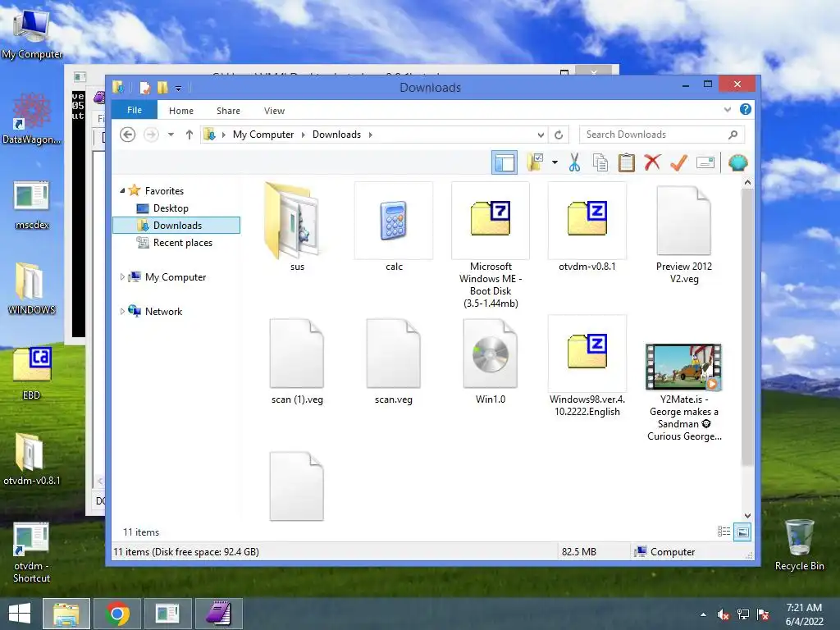Screen dimensions: 840x630
Task: Select mscdex desktop icon
Action: 32,205
